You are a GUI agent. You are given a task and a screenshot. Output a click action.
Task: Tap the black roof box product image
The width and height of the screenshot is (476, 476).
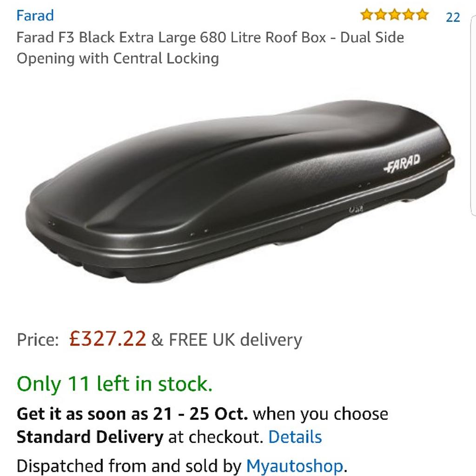coord(240,191)
